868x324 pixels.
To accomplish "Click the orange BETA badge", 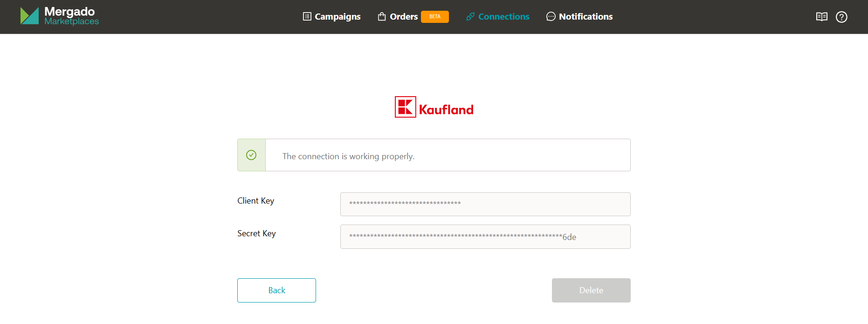I will tap(434, 17).
